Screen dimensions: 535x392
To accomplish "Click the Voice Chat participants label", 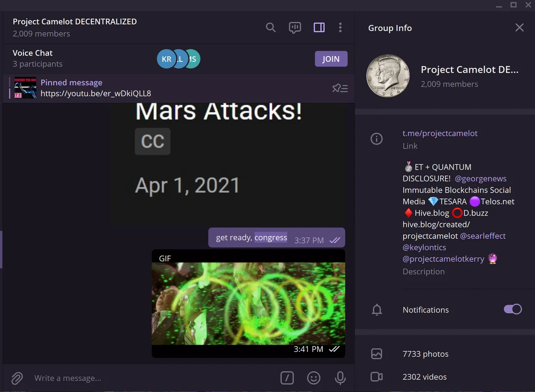I will (x=38, y=64).
